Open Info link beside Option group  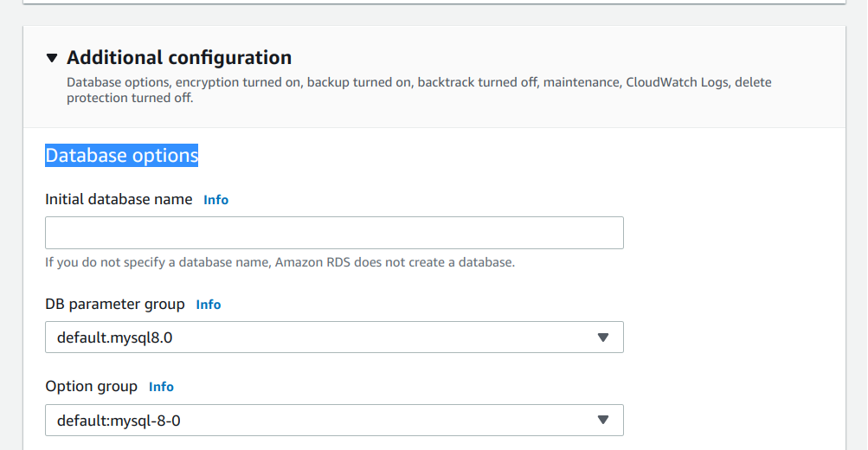(161, 387)
